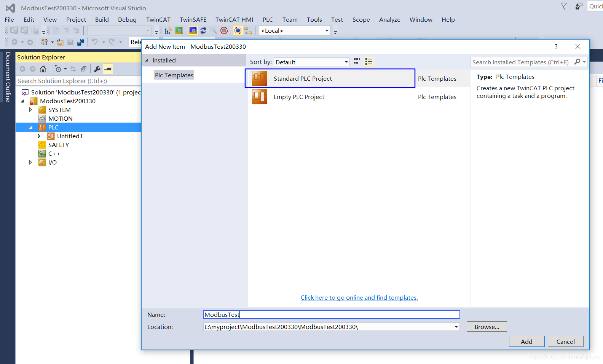The width and height of the screenshot is (603, 364).
Task: Open the Build menu
Action: point(102,19)
